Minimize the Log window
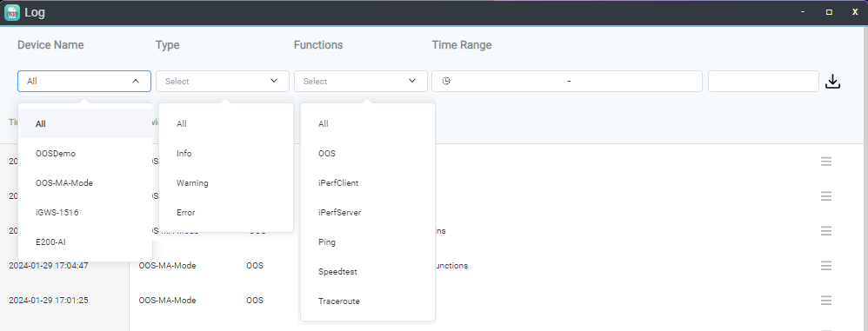This screenshot has height=331, width=868. (x=803, y=12)
